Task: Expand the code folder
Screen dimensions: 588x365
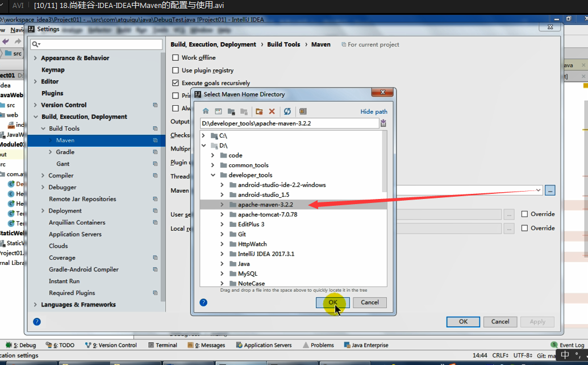Action: tap(212, 155)
